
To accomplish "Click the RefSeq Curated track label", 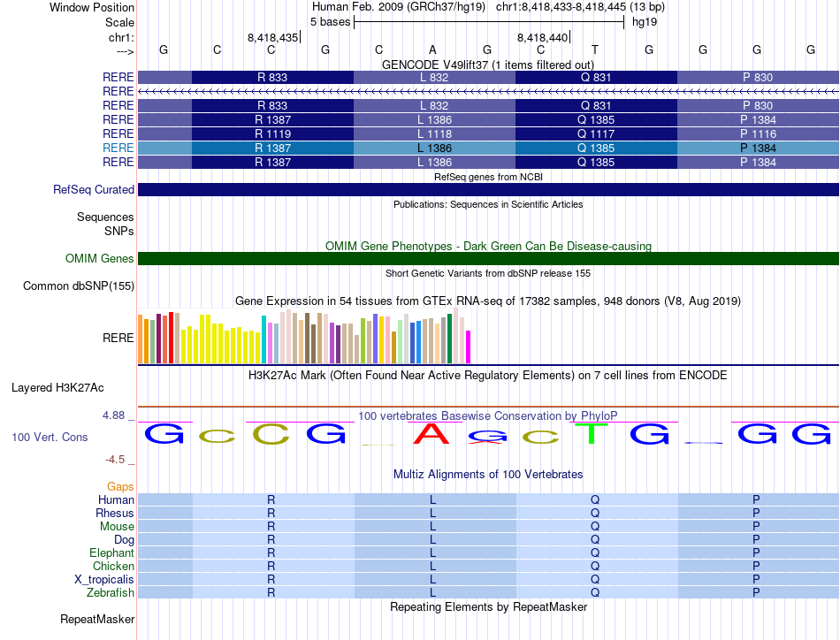I will point(93,189).
